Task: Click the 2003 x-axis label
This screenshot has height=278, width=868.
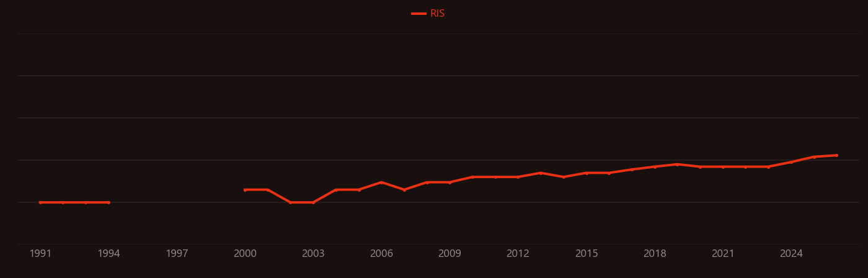Action: (313, 254)
